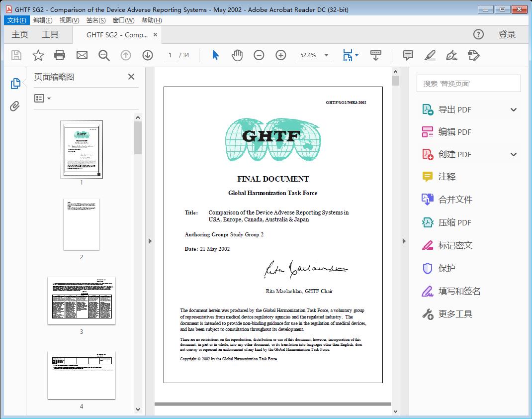The image size is (532, 419).
Task: Go to previous page arrow
Action: point(126,55)
